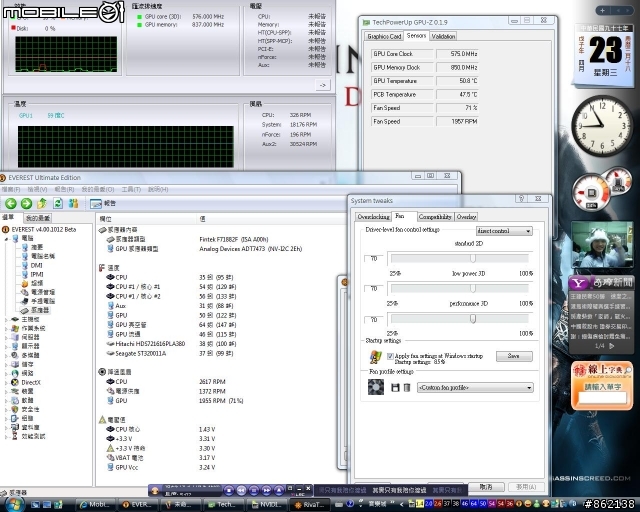The width and height of the screenshot is (640, 512).
Task: Select the 感應器 sensor item in tree
Action: point(40,310)
